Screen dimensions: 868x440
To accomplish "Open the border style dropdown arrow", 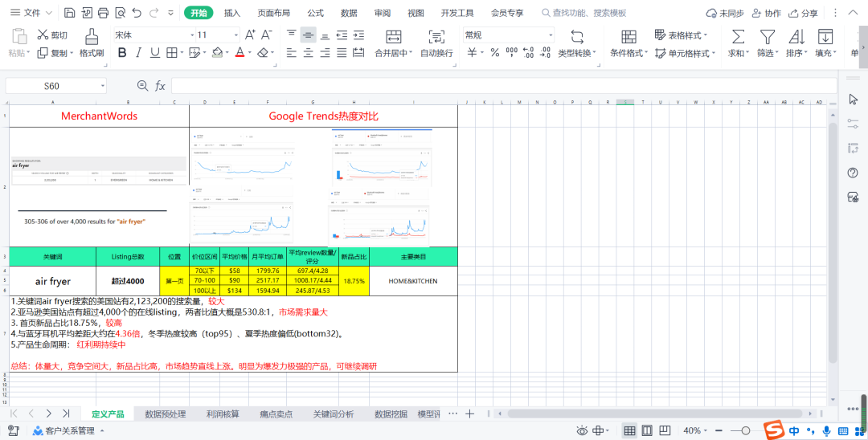I will coord(182,53).
